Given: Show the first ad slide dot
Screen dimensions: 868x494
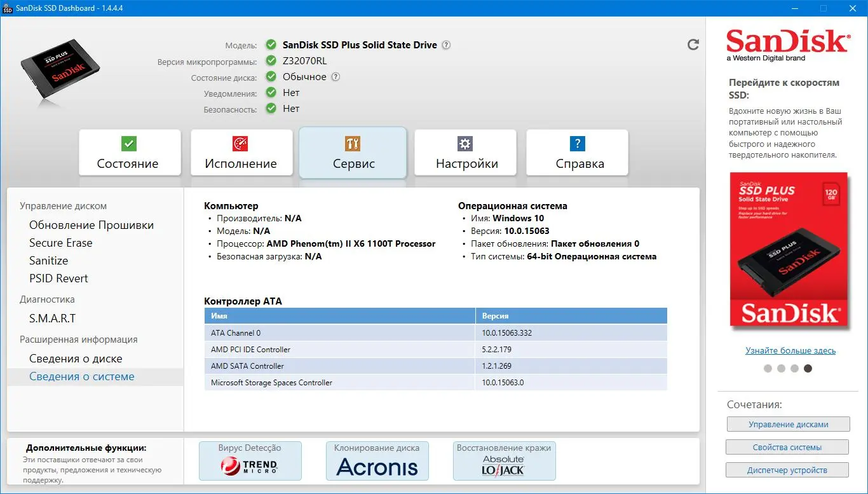Looking at the screenshot, I should point(768,368).
